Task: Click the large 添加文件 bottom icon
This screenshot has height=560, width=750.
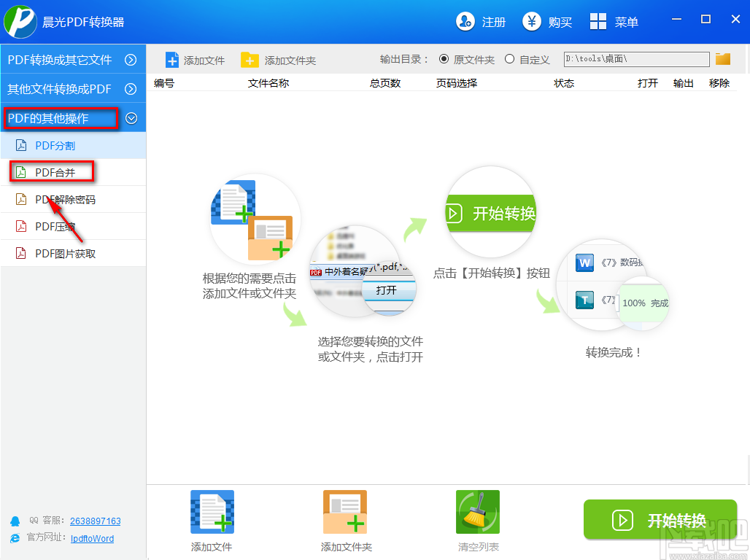Action: [212, 512]
